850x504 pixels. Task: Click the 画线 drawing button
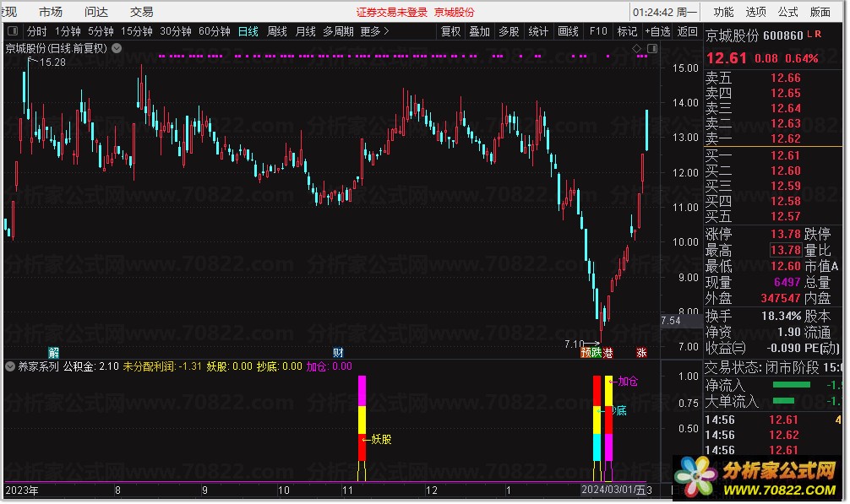tap(568, 31)
